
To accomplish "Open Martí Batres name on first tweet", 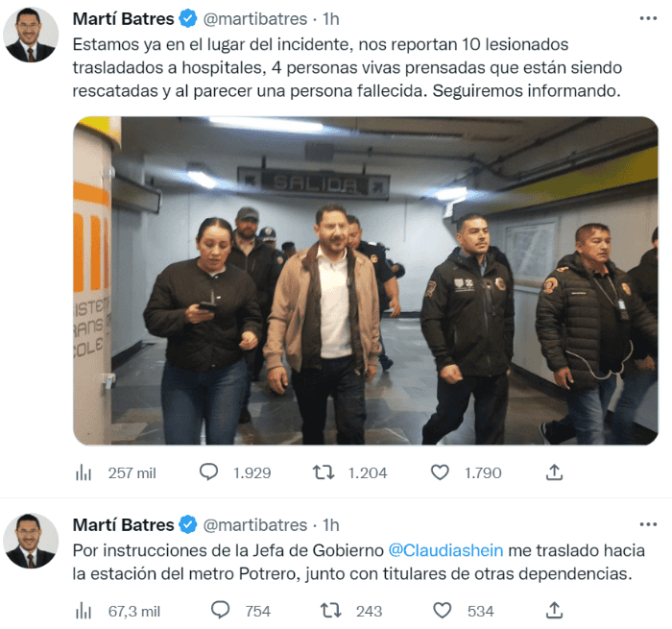I will tap(123, 19).
